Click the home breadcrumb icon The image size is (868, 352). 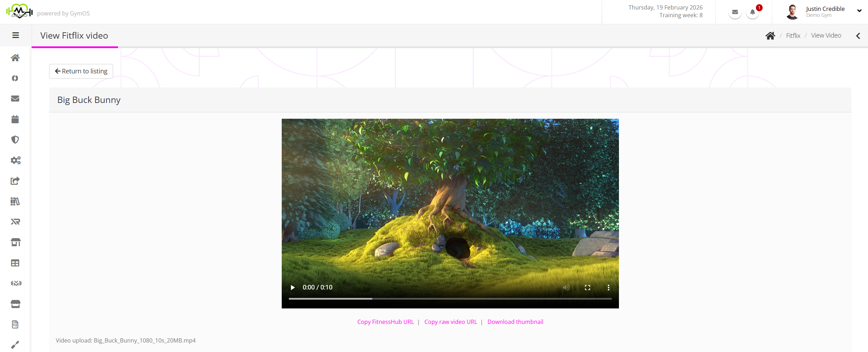pos(770,35)
